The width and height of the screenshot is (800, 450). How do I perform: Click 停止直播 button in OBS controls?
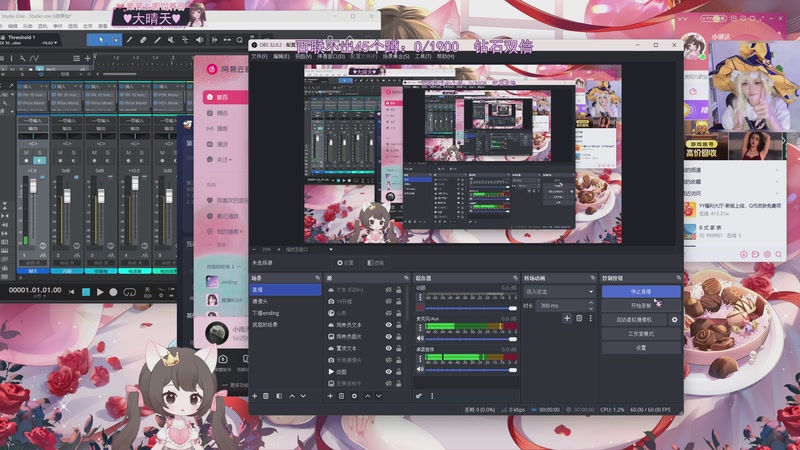tap(641, 291)
